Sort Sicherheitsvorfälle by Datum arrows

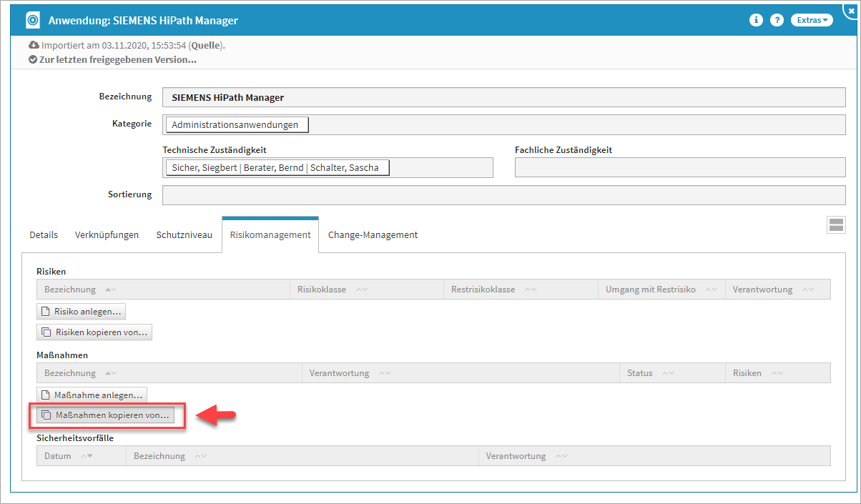pyautogui.click(x=87, y=456)
